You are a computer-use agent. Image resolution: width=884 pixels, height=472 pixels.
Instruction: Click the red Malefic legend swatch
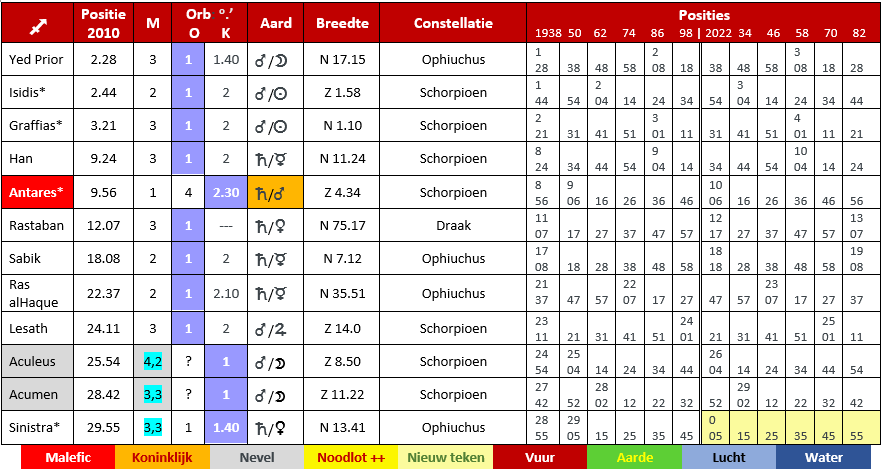[x=68, y=457]
